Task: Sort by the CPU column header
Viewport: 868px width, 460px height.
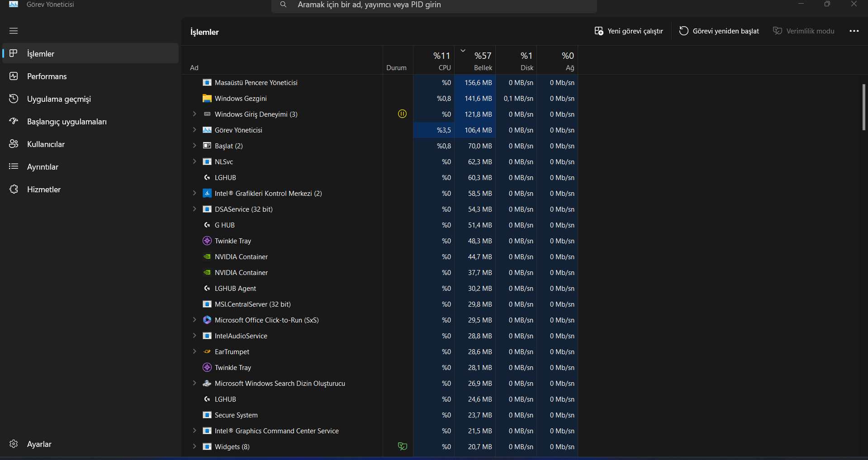Action: click(x=434, y=61)
